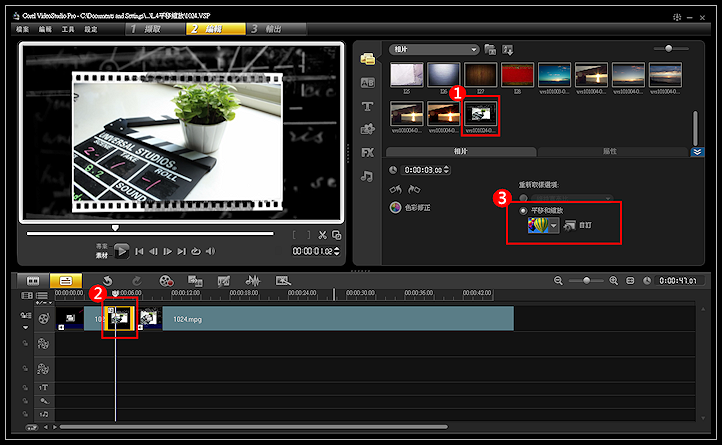Screen dimensions: 722x445
Task: Select the pan and zoom (平移和縮放) radio button
Action: (x=523, y=211)
